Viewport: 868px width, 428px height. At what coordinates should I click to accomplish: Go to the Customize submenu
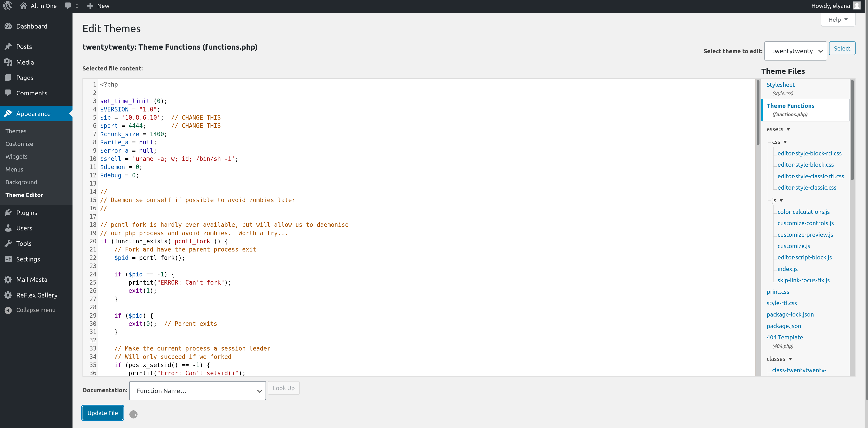19,144
